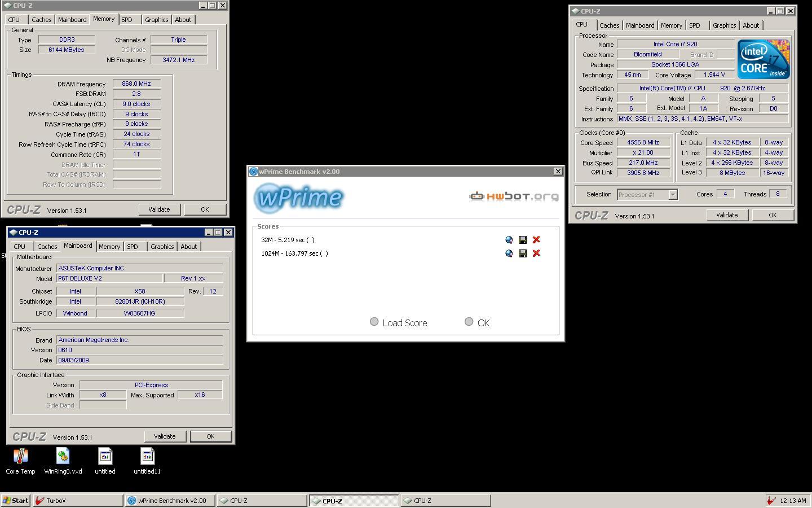
Task: Open Caches tab in processor CPU-Z window
Action: pyautogui.click(x=609, y=25)
